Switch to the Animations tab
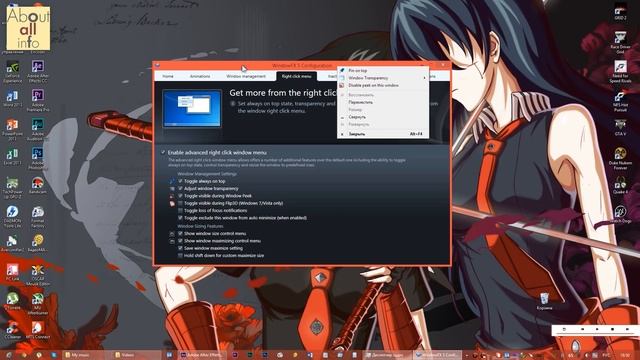This screenshot has height=360, width=640. click(200, 76)
